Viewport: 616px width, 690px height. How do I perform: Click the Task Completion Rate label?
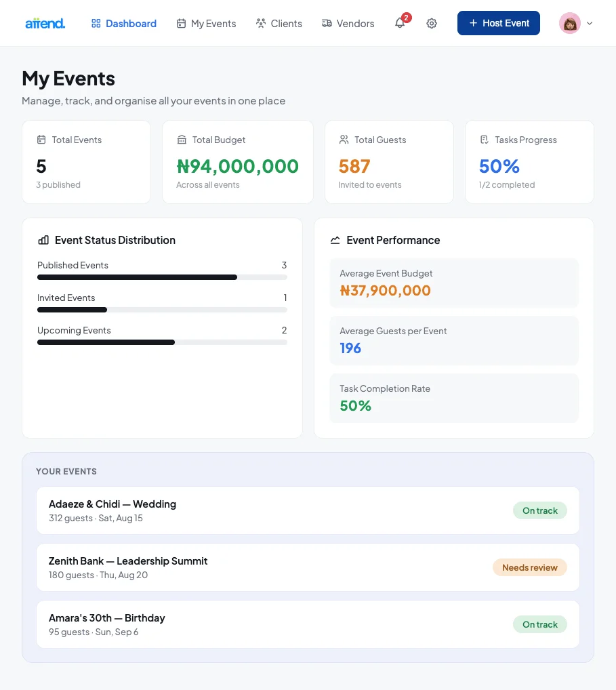click(x=385, y=388)
